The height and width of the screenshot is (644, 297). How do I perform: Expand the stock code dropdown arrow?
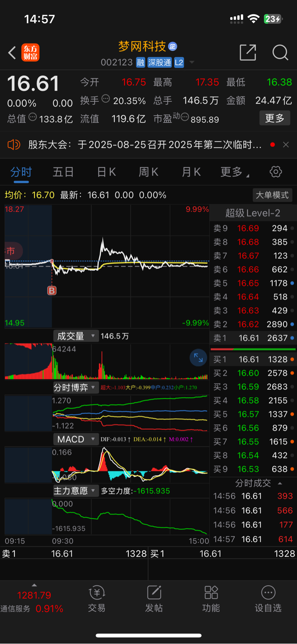pyautogui.click(x=192, y=62)
